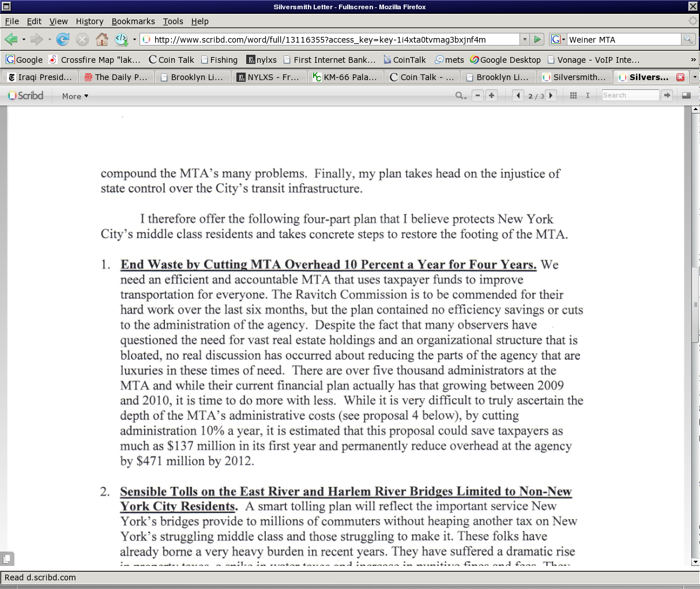Open the Edit menu
The width and height of the screenshot is (700, 589).
34,21
